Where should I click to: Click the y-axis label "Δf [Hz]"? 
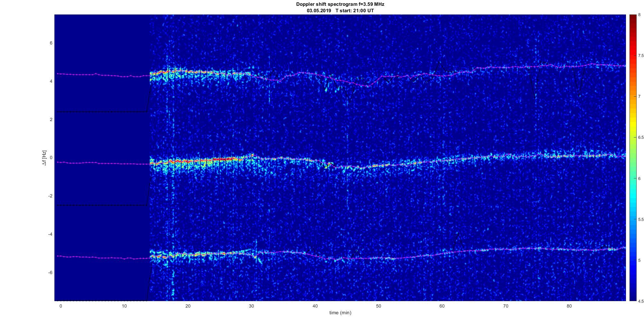[x=44, y=158]
